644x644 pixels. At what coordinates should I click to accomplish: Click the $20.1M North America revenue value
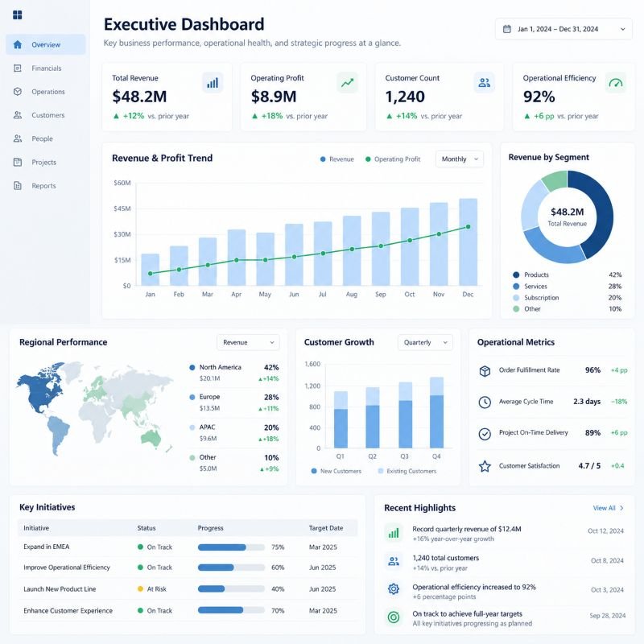(209, 378)
